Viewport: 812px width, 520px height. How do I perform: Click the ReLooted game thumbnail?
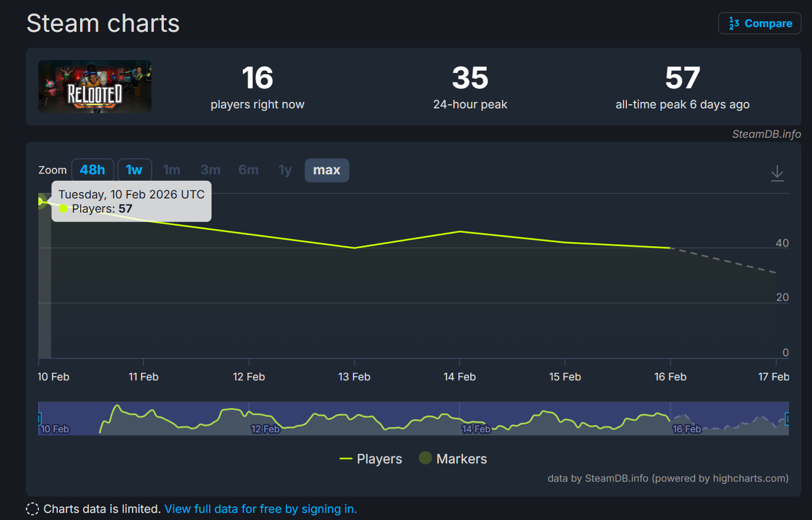click(x=95, y=87)
